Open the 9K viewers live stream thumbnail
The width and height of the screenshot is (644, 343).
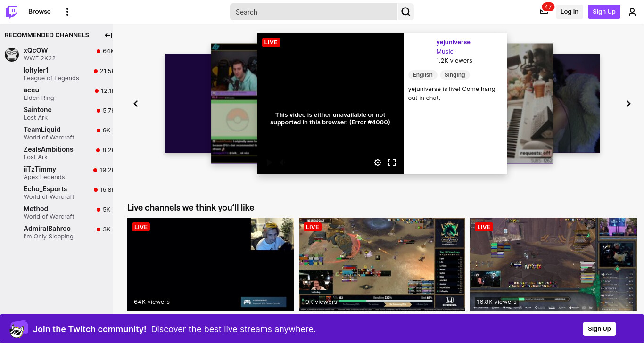point(382,264)
